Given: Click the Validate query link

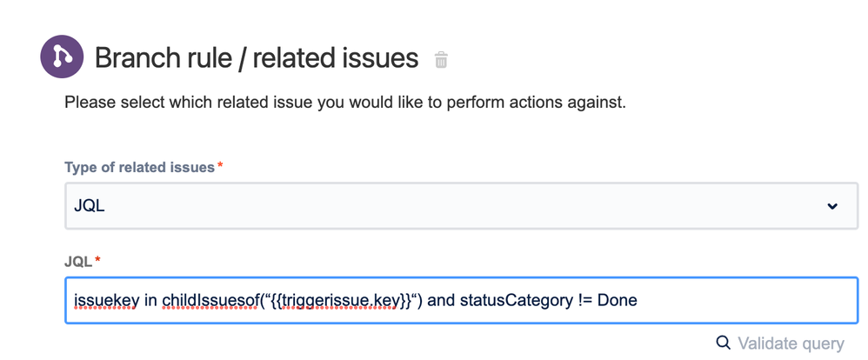Looking at the screenshot, I should coord(791,343).
